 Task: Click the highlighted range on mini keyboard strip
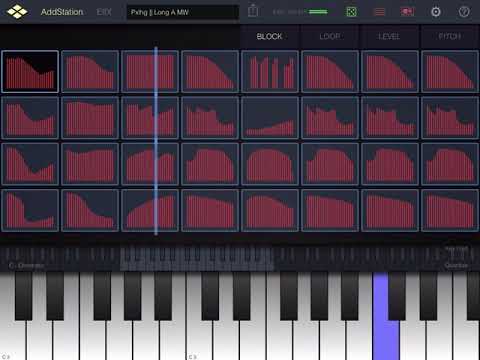point(197,259)
